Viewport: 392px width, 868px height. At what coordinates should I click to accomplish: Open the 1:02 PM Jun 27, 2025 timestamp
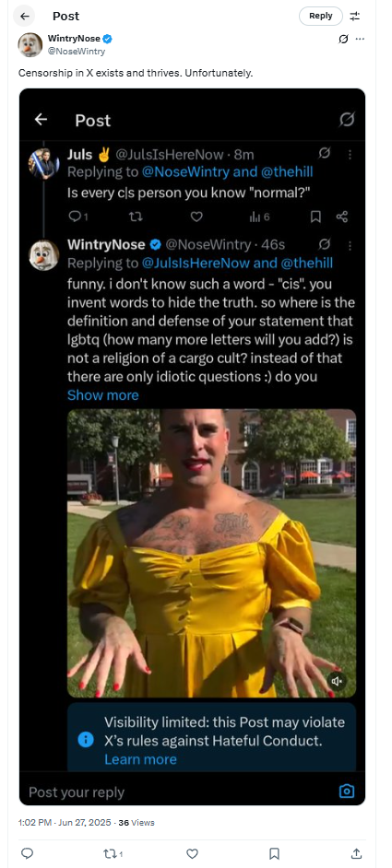click(x=65, y=823)
